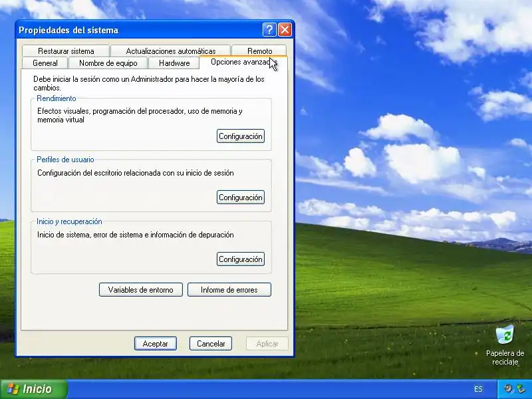Open Configuración in the Rendimiento section
Viewport: 532px width, 399px height.
coord(241,136)
